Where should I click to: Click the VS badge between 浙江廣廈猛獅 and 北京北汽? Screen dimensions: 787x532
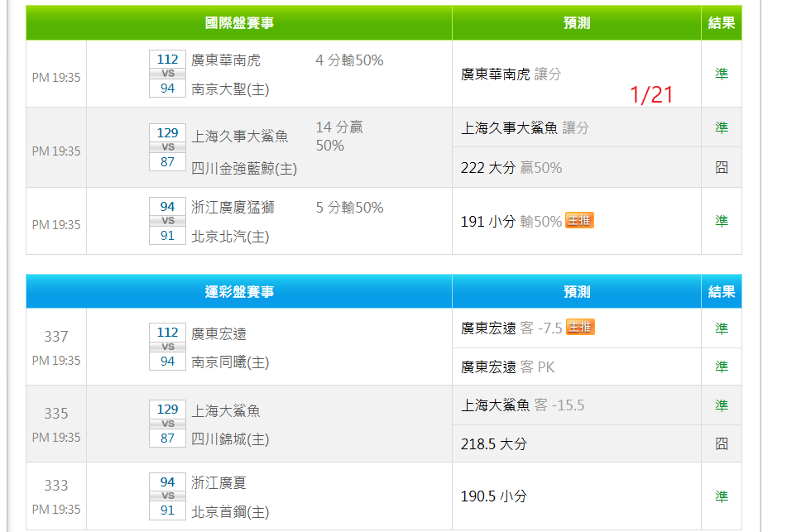point(168,221)
